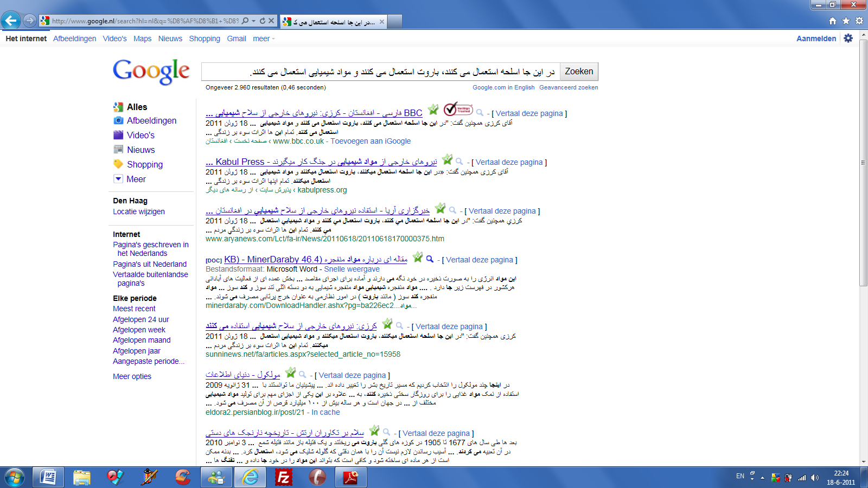The width and height of the screenshot is (868, 488).
Task: Click the refresh page icon in address bar
Action: (263, 21)
